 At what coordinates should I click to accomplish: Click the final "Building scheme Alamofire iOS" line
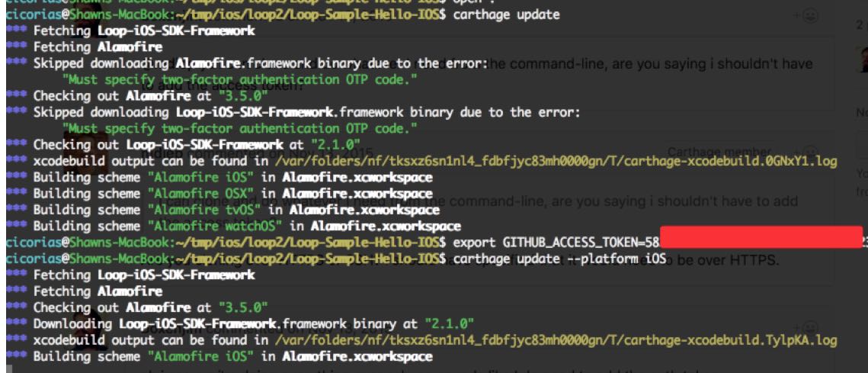pos(232,356)
